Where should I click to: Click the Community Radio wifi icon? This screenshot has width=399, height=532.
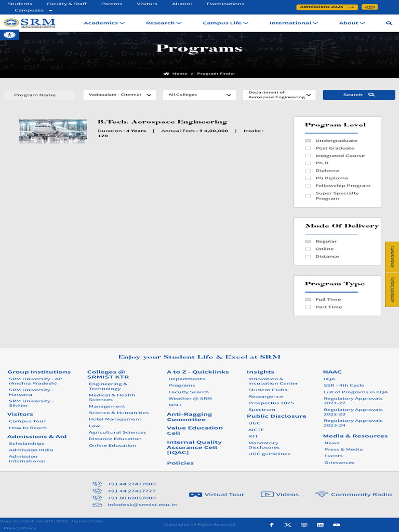coord(322,495)
